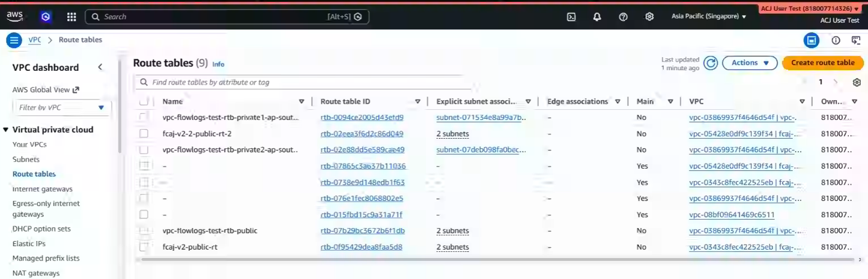Screen dimensions: 868x279
Task: Open console settings gear in top bar
Action: click(x=649, y=17)
